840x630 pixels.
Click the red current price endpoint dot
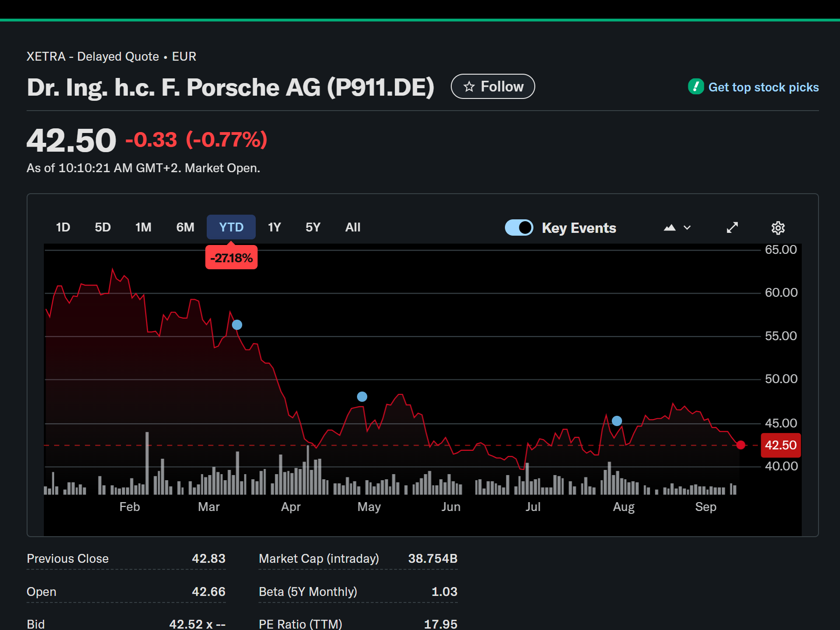[741, 445]
